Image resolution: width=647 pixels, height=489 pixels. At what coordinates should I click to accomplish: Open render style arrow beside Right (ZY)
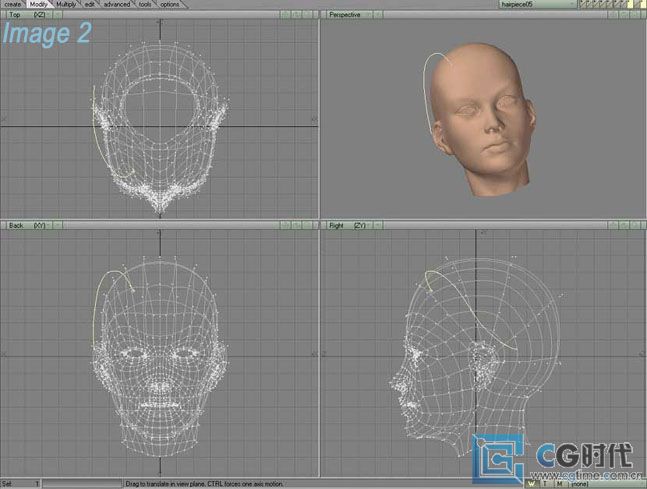pos(378,225)
